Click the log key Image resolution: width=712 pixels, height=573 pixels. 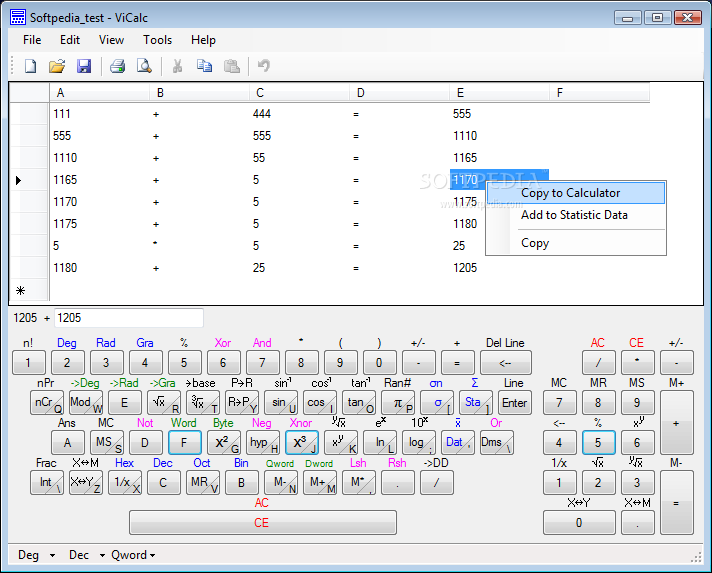tap(419, 443)
